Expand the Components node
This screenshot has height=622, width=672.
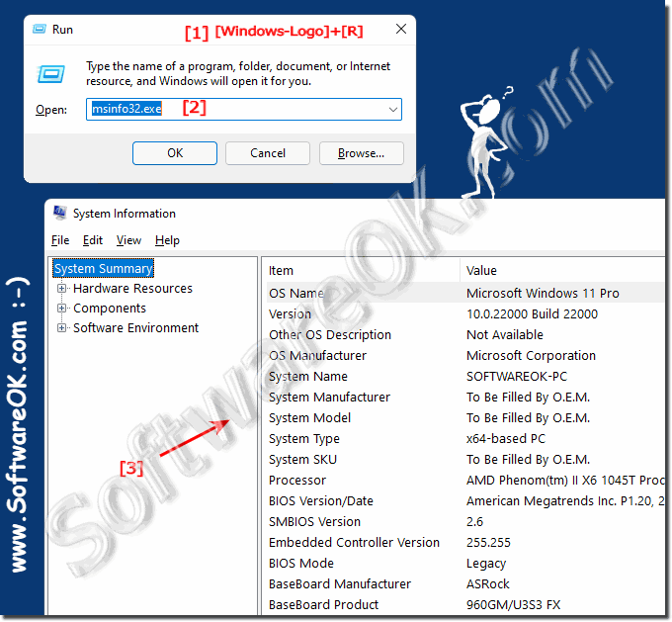(61, 308)
